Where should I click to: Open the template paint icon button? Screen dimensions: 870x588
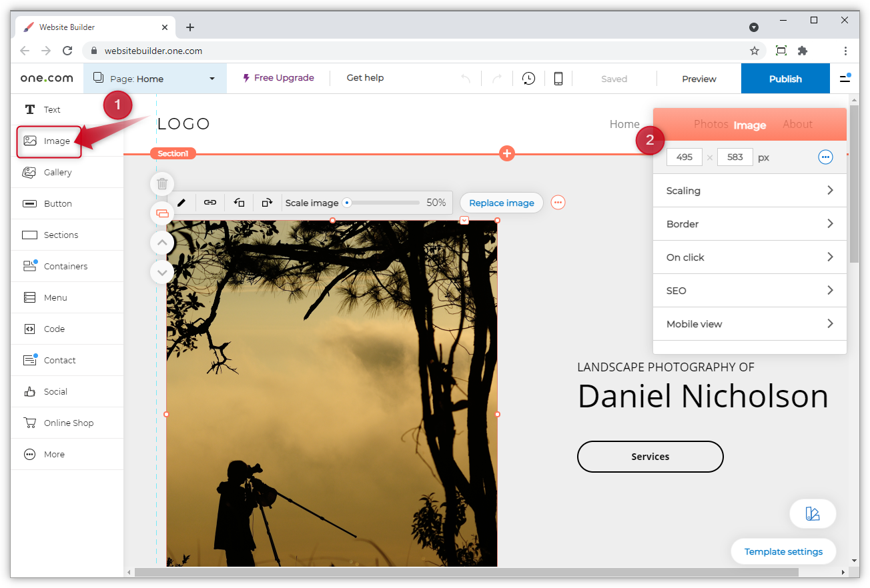tap(813, 514)
